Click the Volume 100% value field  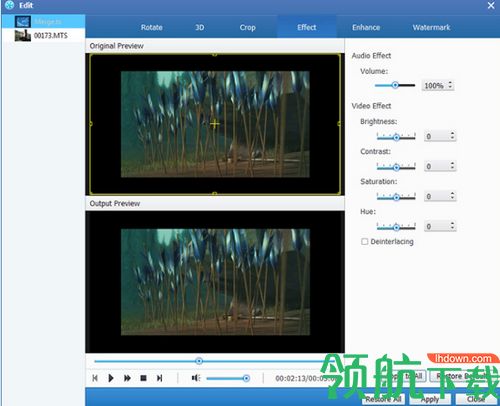(x=434, y=85)
